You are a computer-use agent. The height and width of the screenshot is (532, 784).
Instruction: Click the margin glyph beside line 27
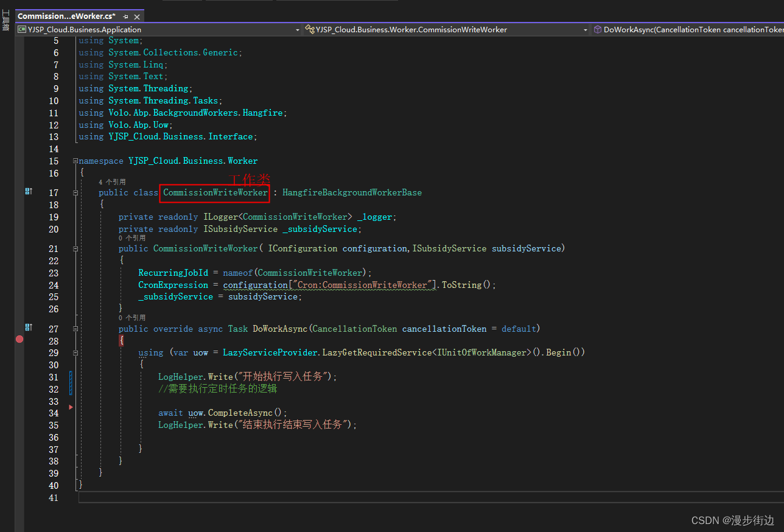pyautogui.click(x=28, y=327)
